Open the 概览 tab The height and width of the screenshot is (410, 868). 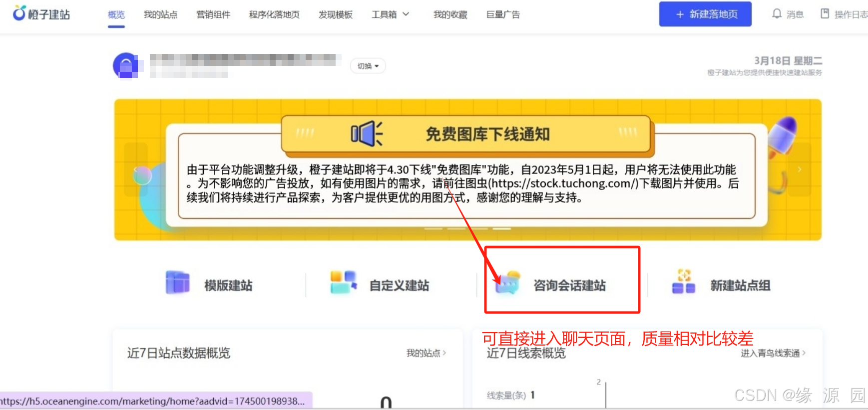(x=116, y=14)
